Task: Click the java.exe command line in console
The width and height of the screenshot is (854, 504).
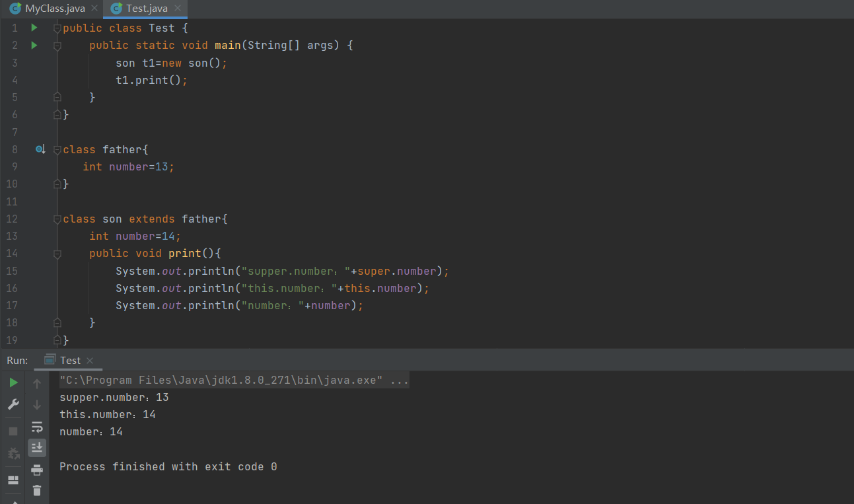Action: [234, 380]
